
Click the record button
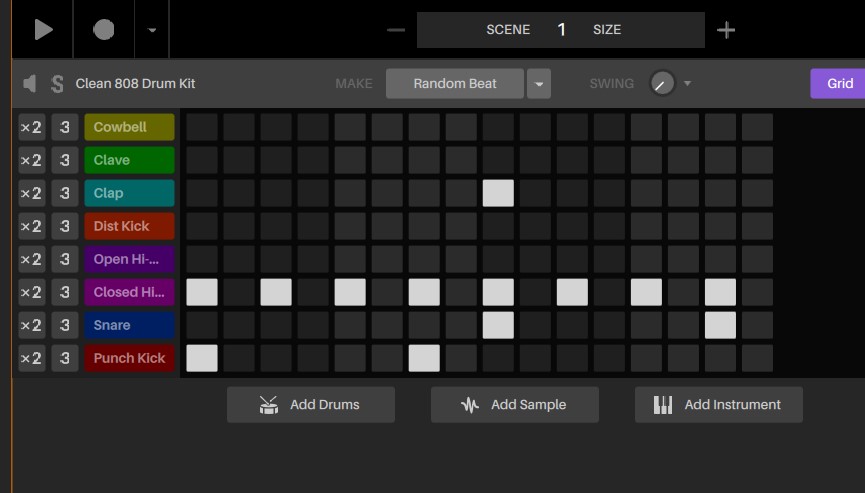tap(104, 29)
